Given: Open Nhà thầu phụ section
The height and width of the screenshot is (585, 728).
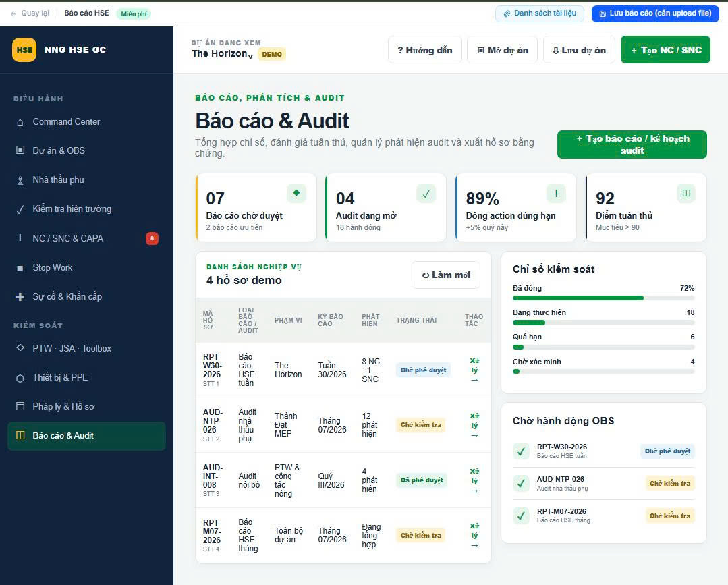Looking at the screenshot, I should 86,179.
